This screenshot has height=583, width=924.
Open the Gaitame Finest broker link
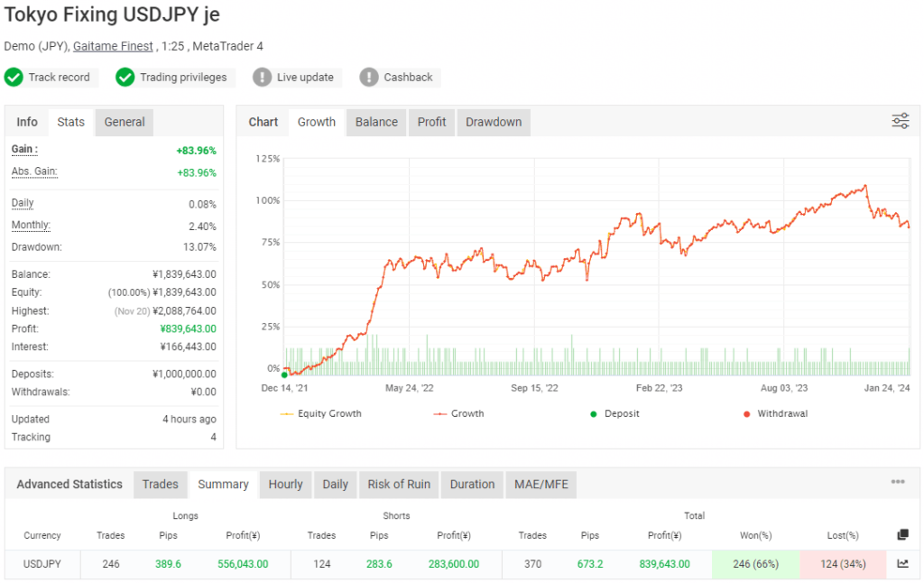(x=113, y=45)
